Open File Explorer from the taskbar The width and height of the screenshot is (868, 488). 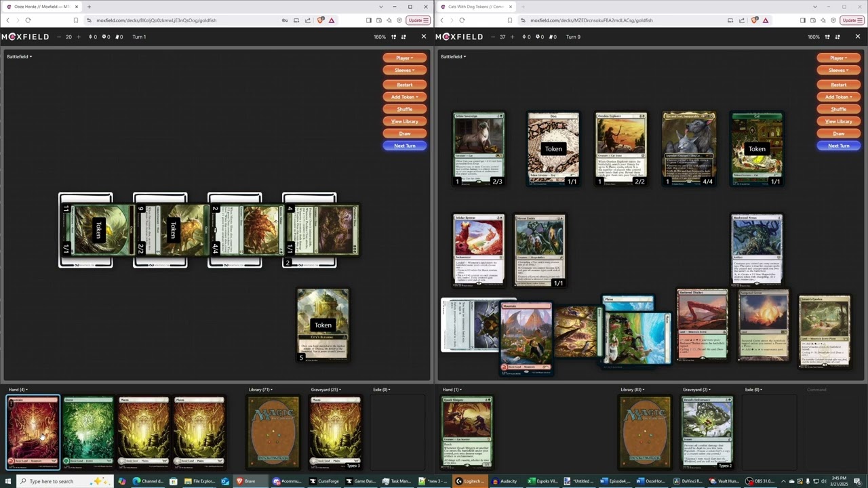tap(200, 481)
